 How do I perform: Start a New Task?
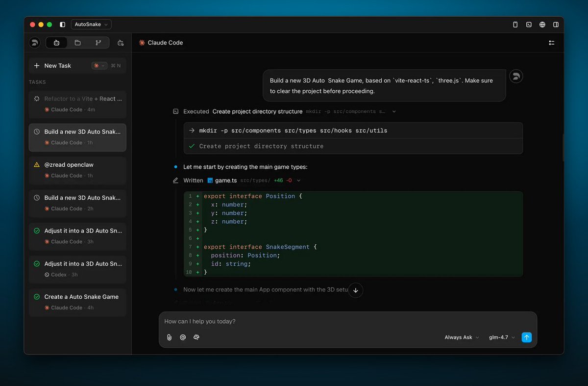(57, 66)
